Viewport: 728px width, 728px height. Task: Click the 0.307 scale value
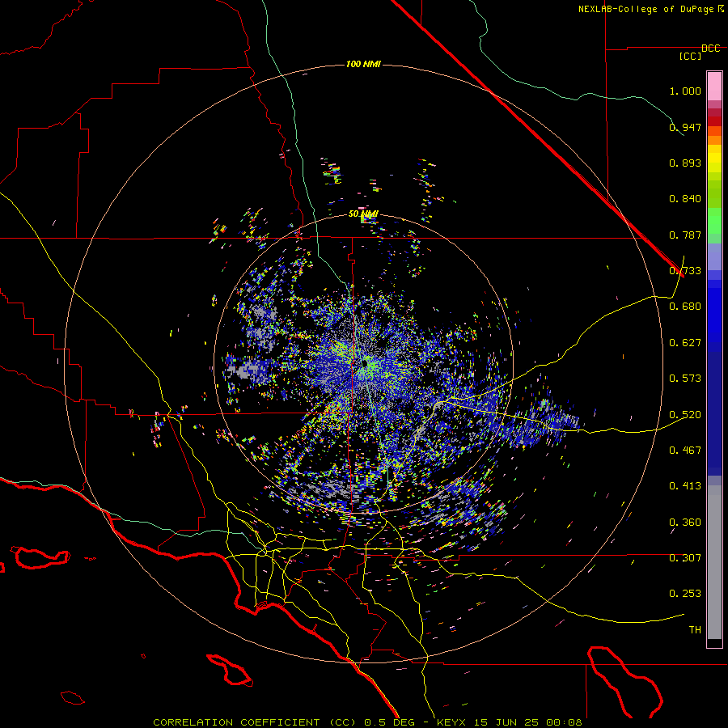[685, 558]
